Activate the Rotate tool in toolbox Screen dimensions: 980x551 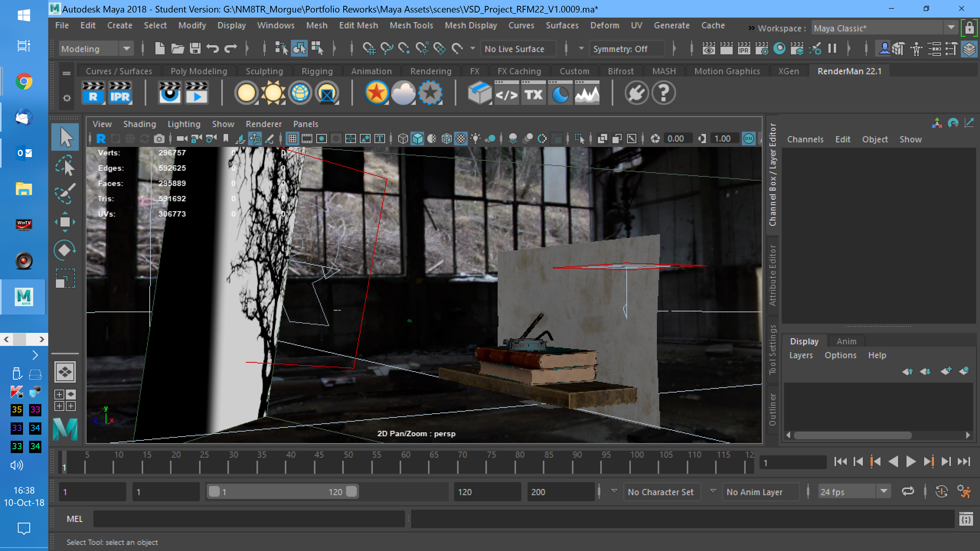point(65,250)
